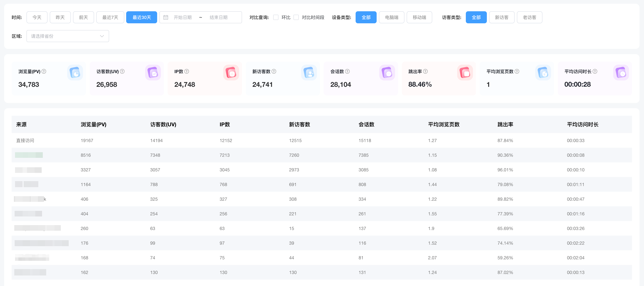Enable the 环比 checkbox
The image size is (644, 286).
276,17
